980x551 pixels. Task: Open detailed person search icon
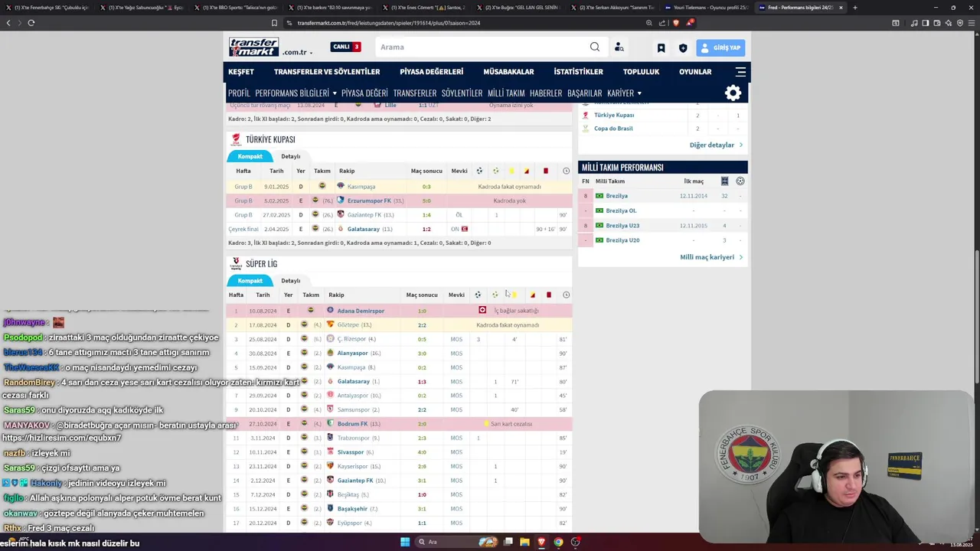pos(619,47)
